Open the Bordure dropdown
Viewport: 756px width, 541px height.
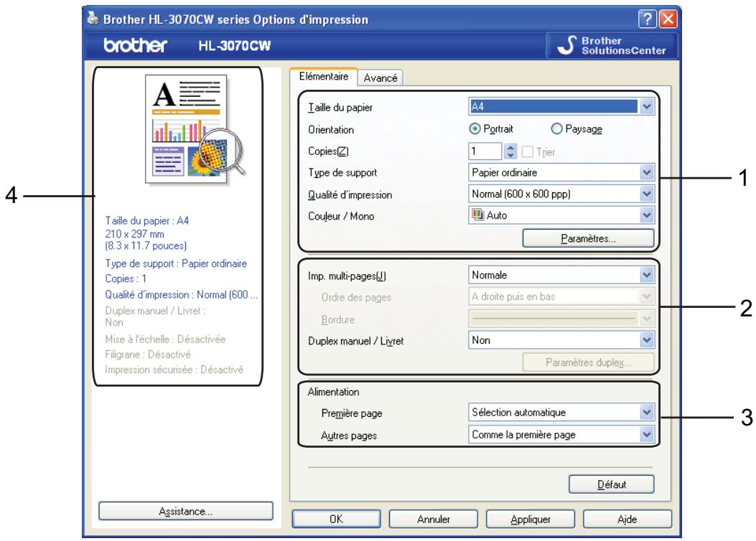561,318
